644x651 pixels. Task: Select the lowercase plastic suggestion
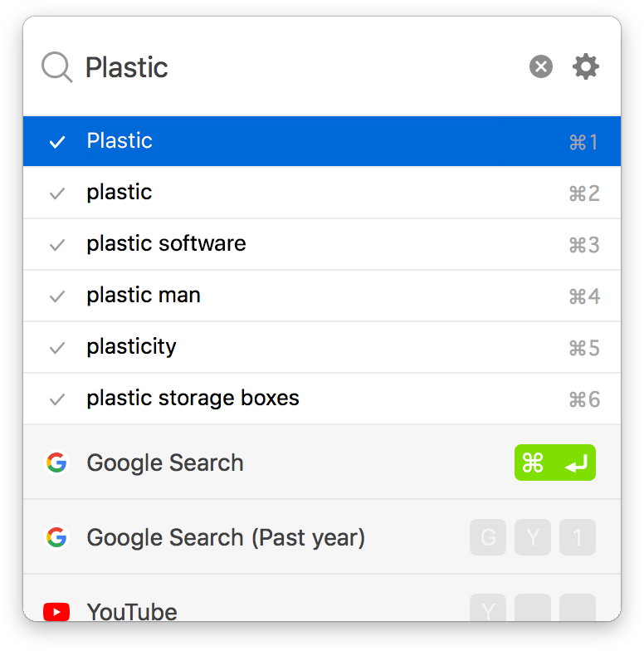(322, 193)
